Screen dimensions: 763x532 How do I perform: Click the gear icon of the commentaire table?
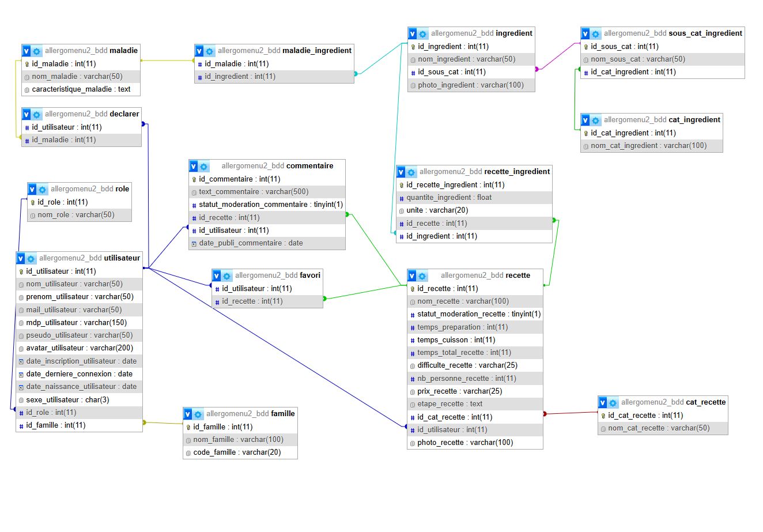pos(204,167)
